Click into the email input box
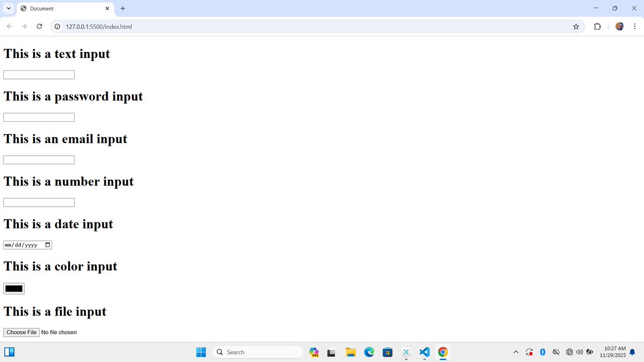 [x=39, y=160]
